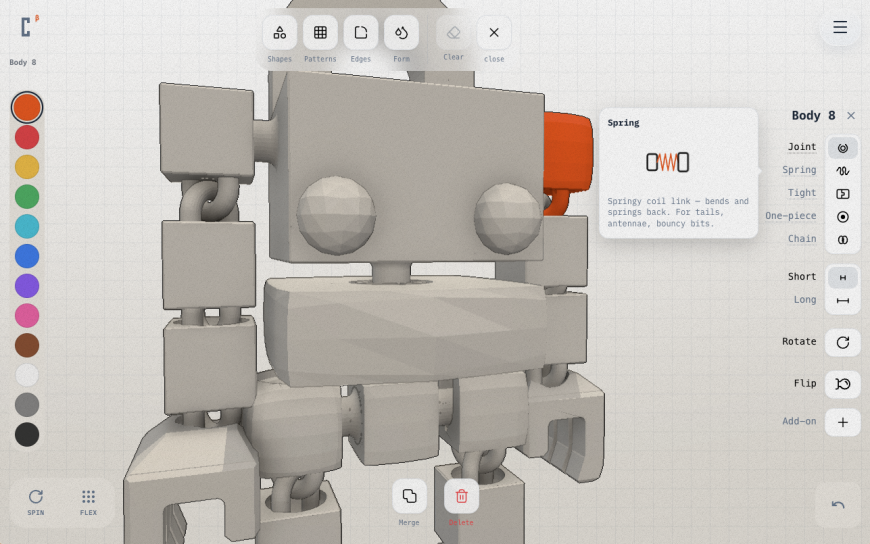Click the Delete trash button
This screenshot has height=544, width=870.
461,496
